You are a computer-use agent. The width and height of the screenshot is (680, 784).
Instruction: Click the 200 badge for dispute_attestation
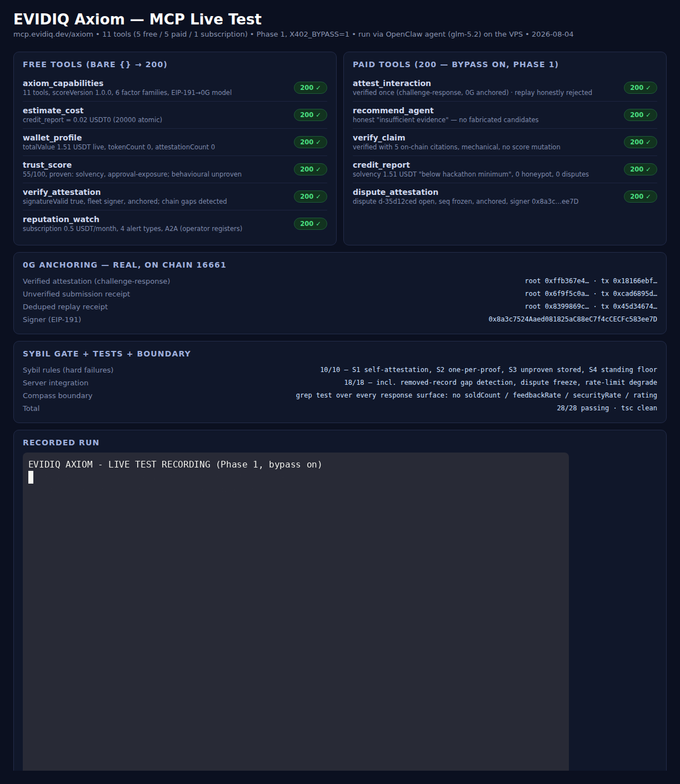pos(640,197)
